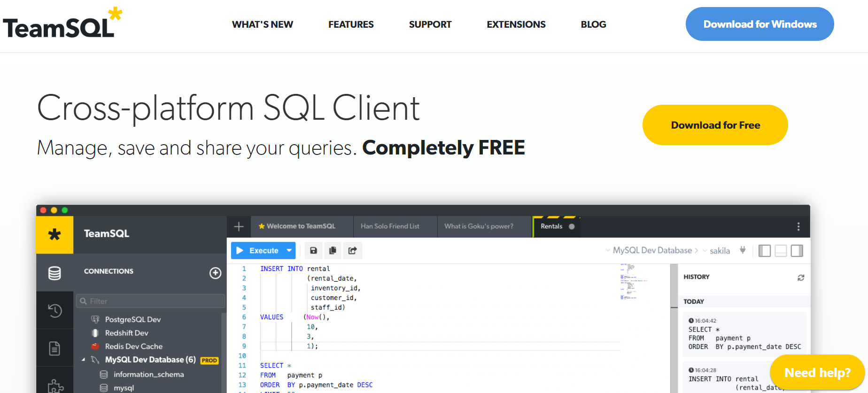Click the code minimap preview
The image size is (868, 393).
click(633, 282)
